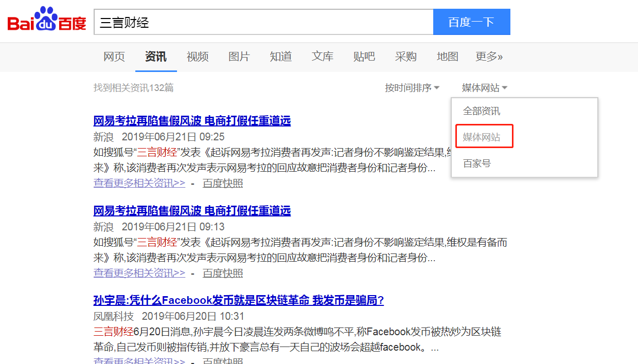This screenshot has height=364, width=638.
Task: Open the 按时间排序 sort dropdown
Action: pyautogui.click(x=412, y=88)
